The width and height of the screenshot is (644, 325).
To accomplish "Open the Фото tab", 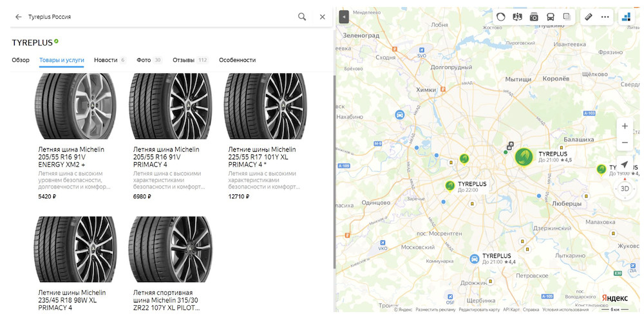I will [x=144, y=60].
